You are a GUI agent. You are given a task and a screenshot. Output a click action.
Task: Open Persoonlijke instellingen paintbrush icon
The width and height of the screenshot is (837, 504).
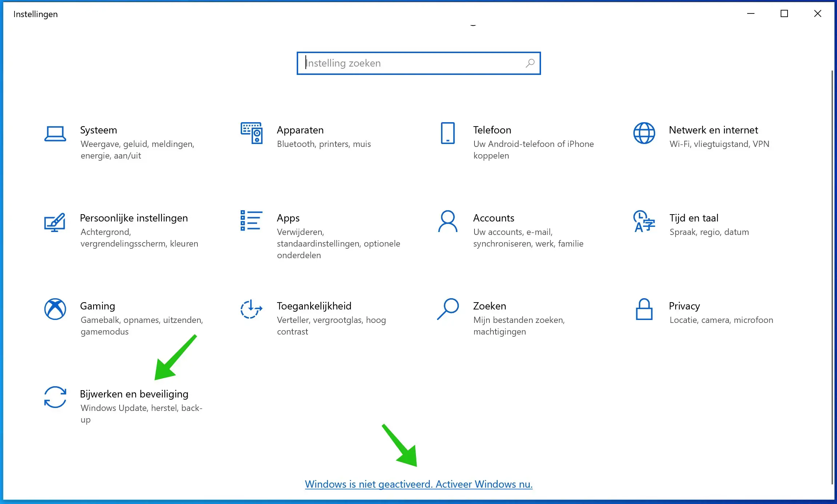click(55, 222)
